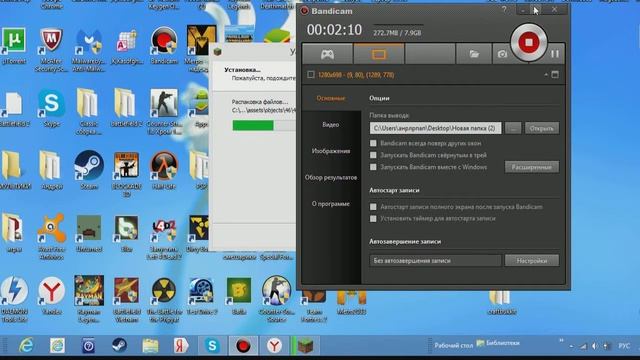Open Yandex browser desktop shortcut
640x360 pixels.
[x=51, y=295]
